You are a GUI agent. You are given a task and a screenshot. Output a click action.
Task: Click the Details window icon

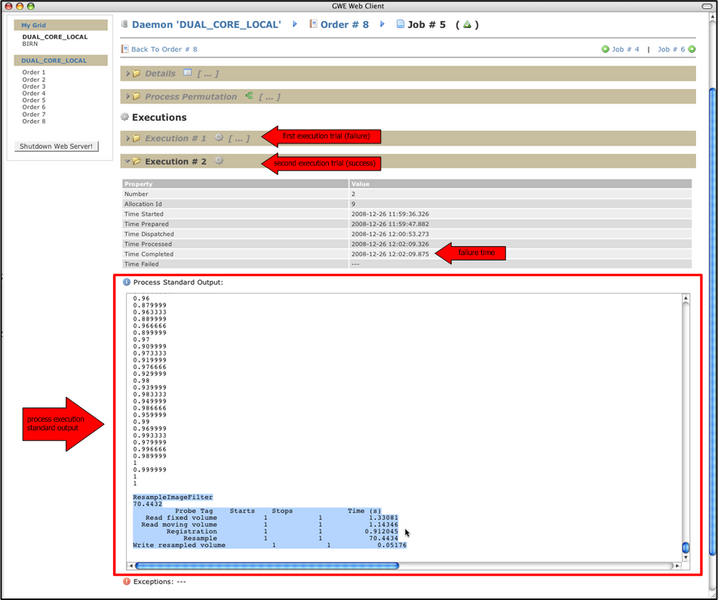[187, 72]
